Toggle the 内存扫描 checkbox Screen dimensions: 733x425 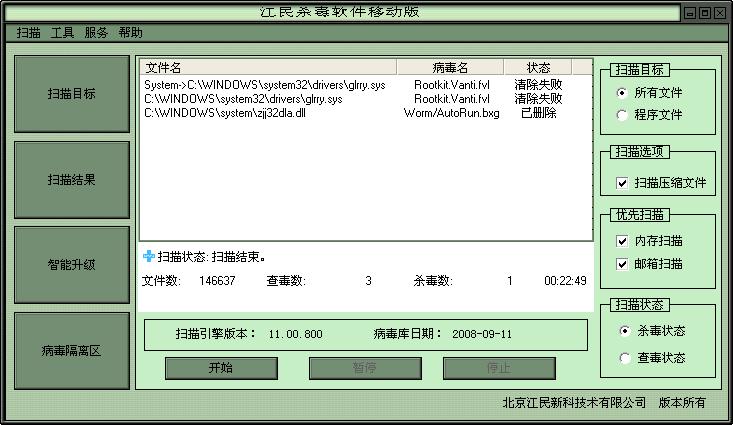tap(622, 241)
